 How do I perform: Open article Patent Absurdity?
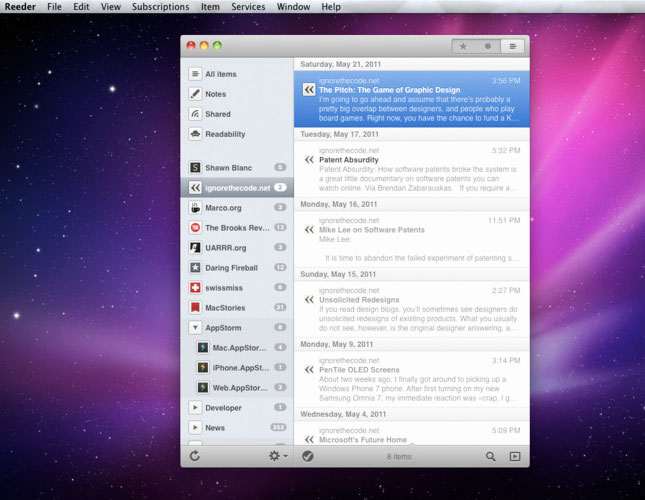click(412, 169)
